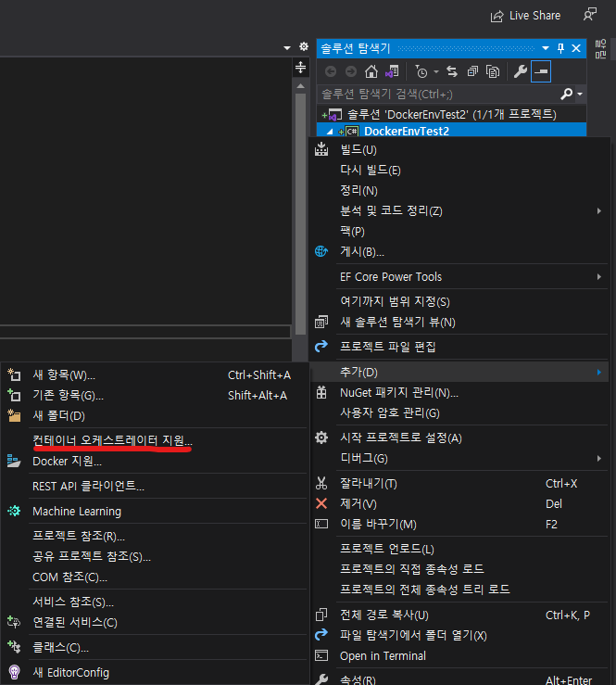616x685 pixels.
Task: Choose 서비스 참조(S)...
Action: click(x=154, y=602)
